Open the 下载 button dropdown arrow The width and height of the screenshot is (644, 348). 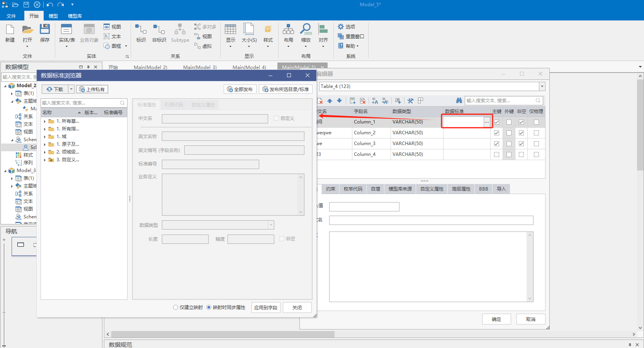point(71,89)
